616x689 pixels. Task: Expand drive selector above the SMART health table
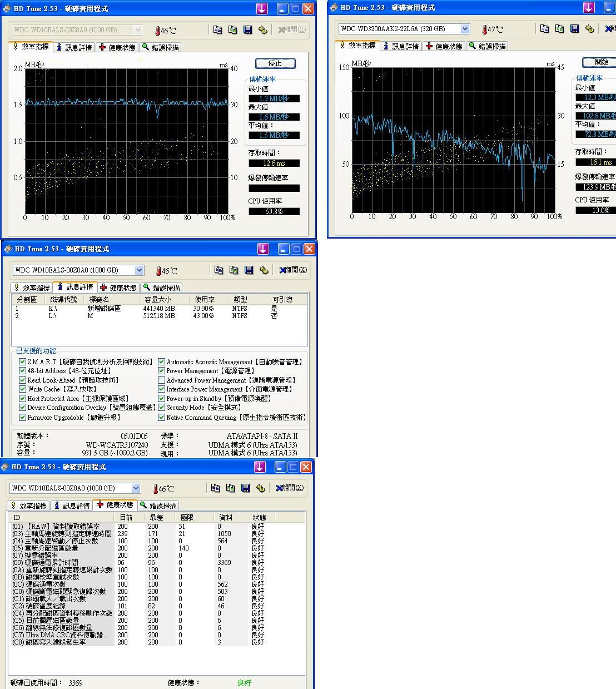(136, 488)
